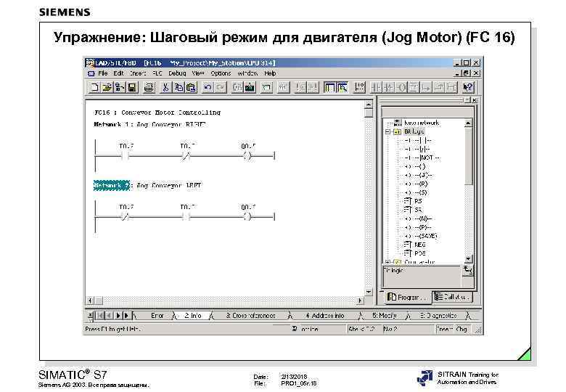Viewport: 566px width, 392px height.
Task: Select the --(R) reset coil element
Action: tap(417, 184)
